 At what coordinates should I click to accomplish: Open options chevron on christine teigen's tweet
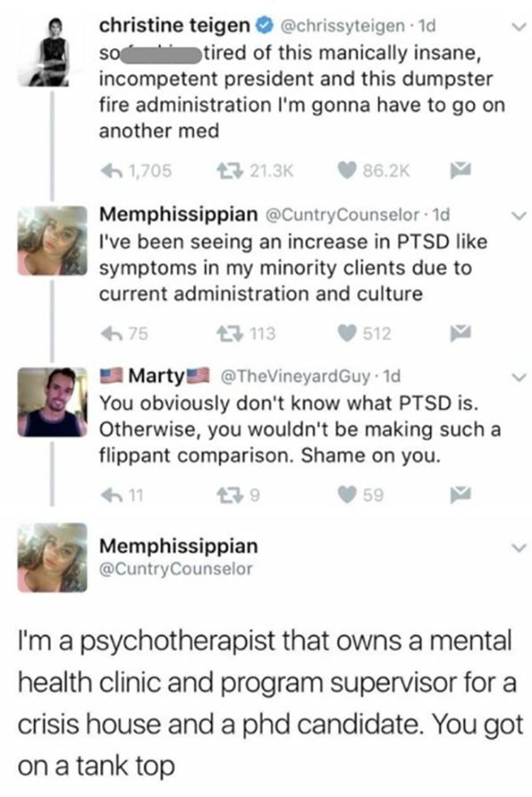tap(519, 26)
